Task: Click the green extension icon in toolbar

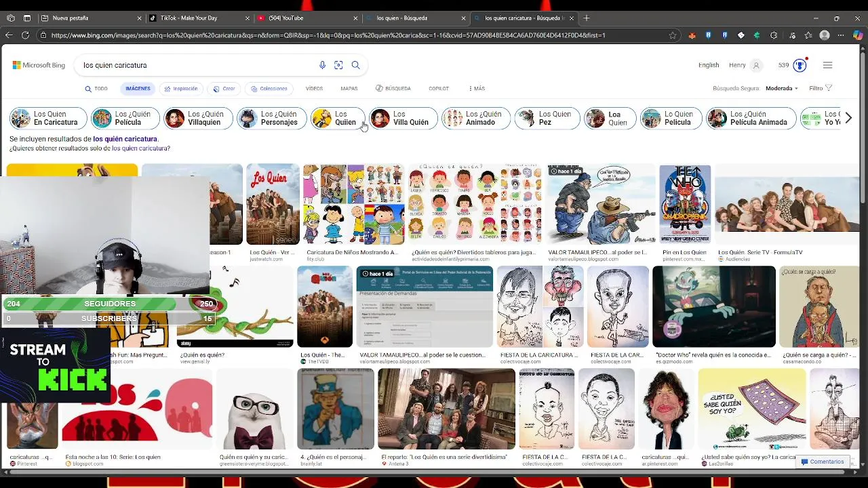Action: point(757,35)
